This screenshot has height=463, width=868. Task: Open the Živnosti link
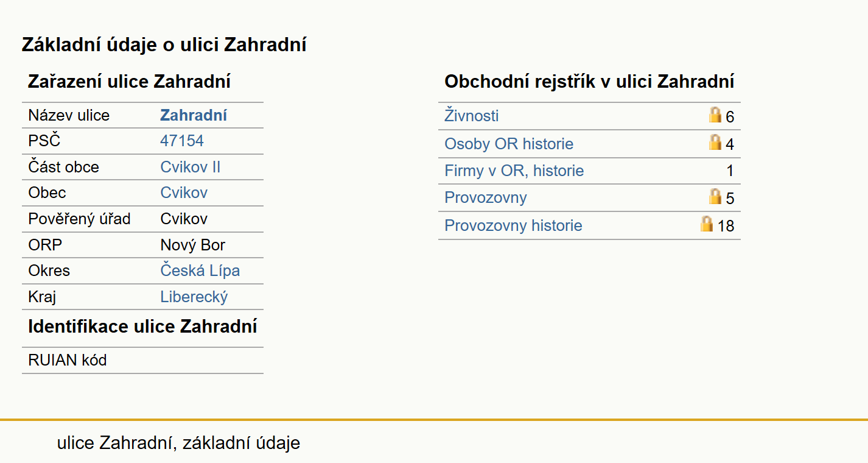472,116
